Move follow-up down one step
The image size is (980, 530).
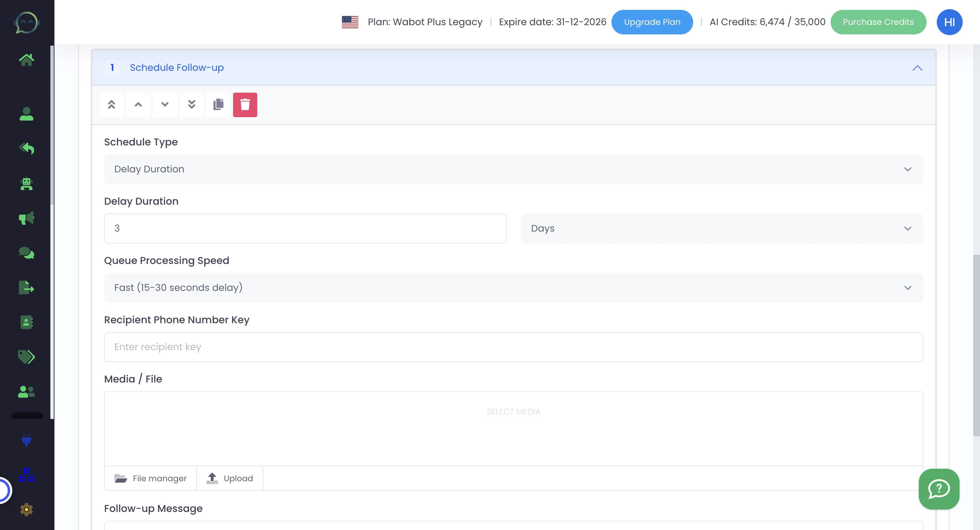point(165,105)
